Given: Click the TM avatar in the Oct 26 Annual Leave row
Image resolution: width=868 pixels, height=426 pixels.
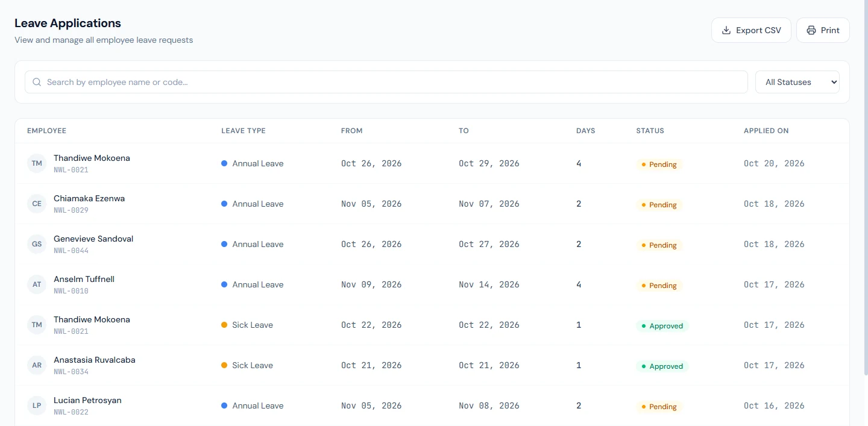Looking at the screenshot, I should tap(37, 163).
